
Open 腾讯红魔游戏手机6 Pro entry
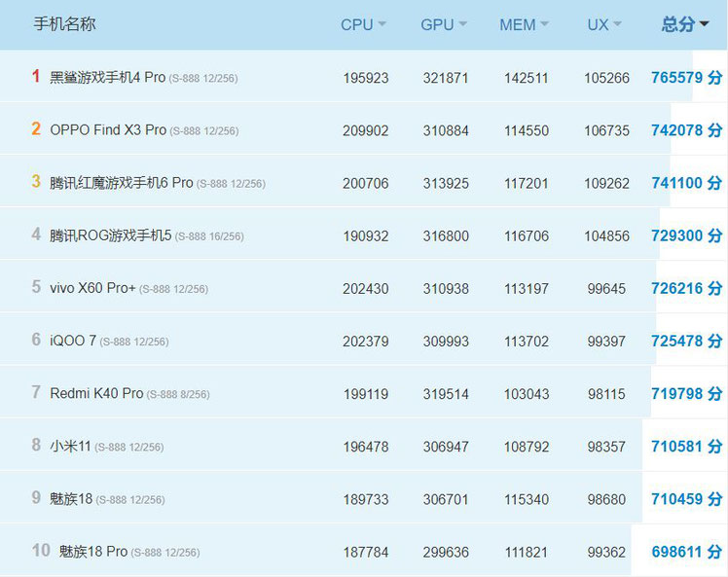pos(122,182)
